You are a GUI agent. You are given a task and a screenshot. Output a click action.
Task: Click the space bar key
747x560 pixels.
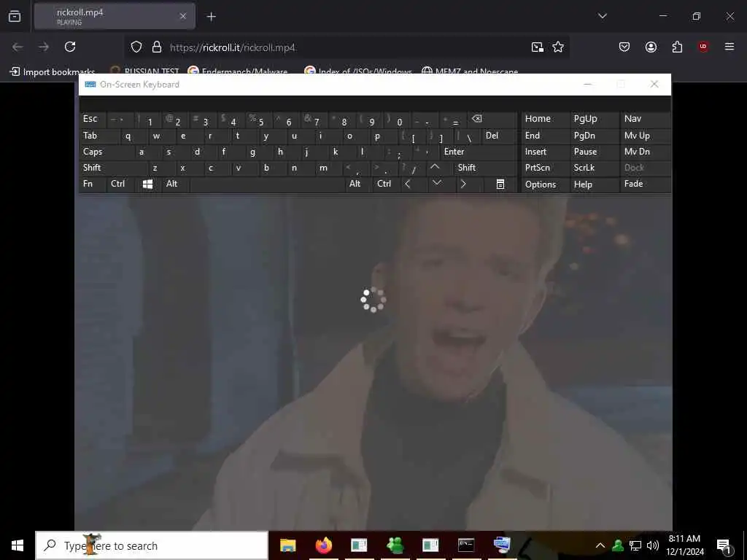267,184
